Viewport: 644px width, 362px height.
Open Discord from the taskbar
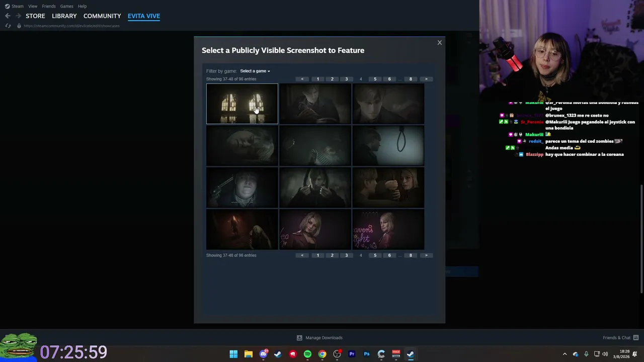263,354
